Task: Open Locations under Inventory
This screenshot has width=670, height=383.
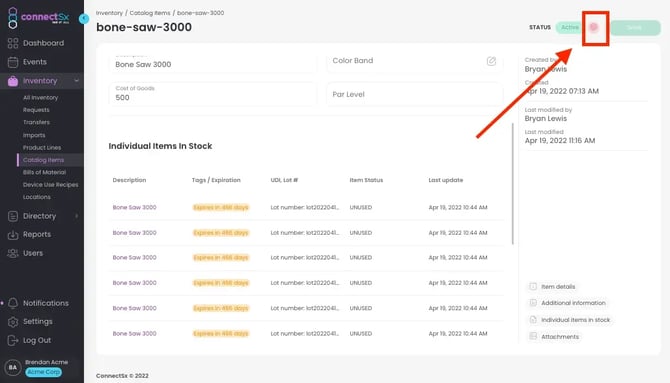Action: [36, 197]
